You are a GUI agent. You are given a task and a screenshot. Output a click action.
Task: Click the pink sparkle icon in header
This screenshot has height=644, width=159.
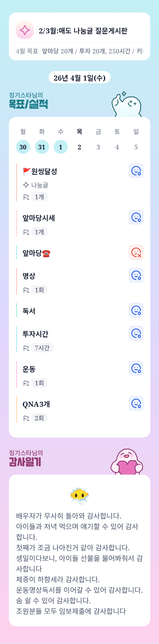(25, 30)
